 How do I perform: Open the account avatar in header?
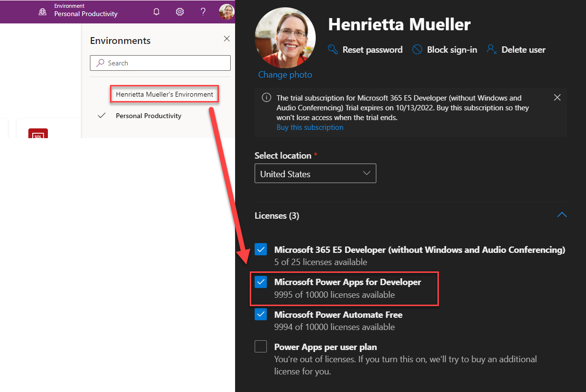(226, 12)
